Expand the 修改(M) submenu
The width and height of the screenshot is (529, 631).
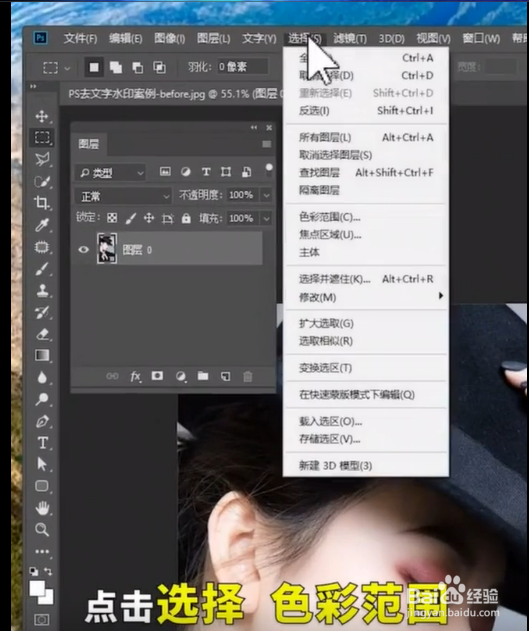tap(366, 297)
